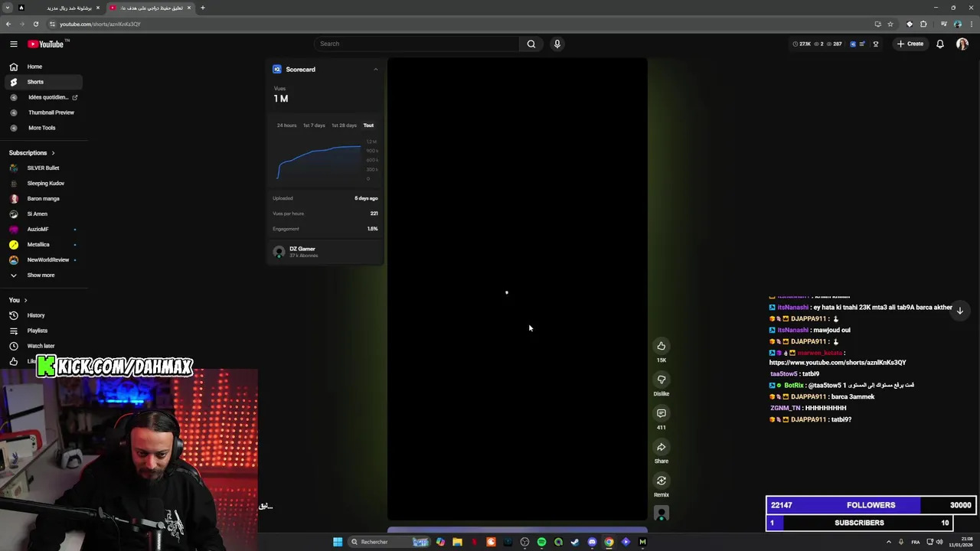
Task: Open Spotify from the taskbar
Action: pos(541,542)
